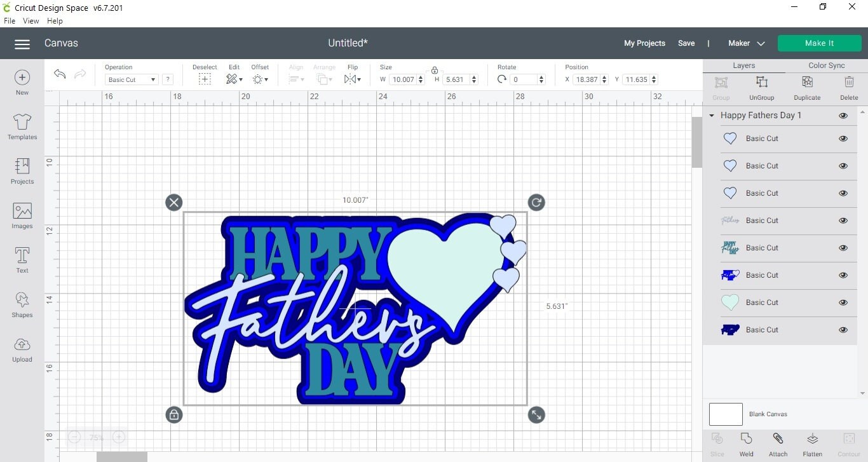868x462 pixels.
Task: Open the hamburger main menu
Action: (22, 44)
